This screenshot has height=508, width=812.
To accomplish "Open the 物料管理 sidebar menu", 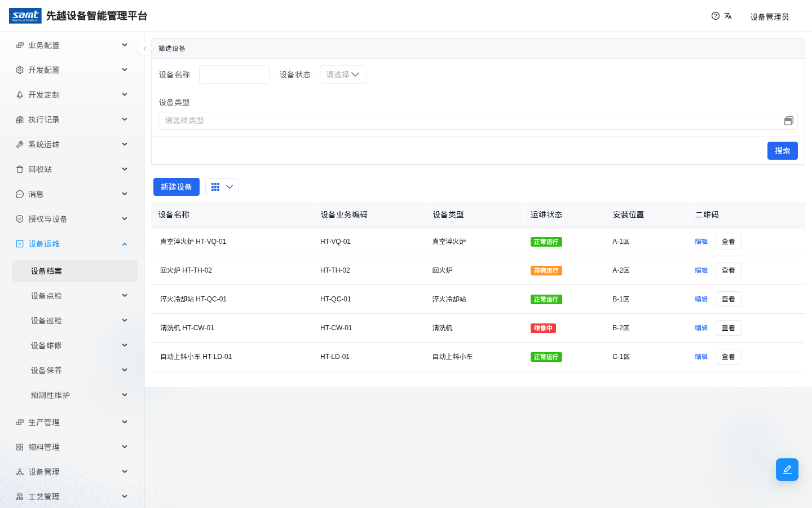I will (72, 447).
